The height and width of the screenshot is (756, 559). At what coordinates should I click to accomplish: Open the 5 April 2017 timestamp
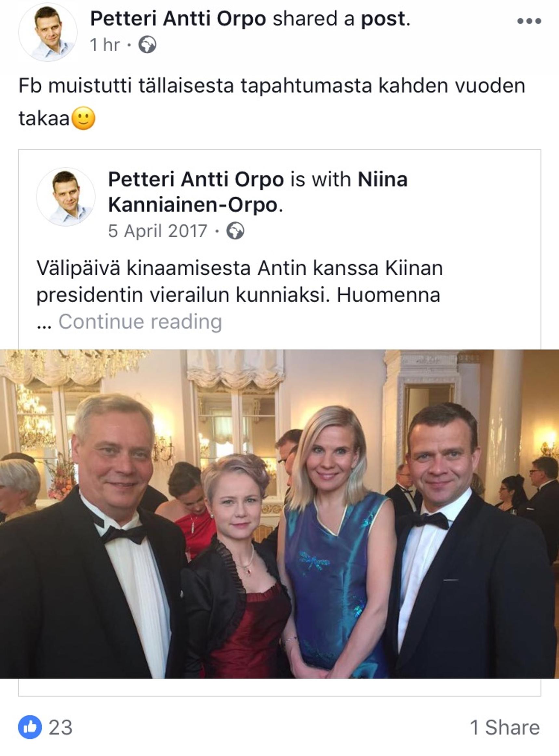(157, 231)
